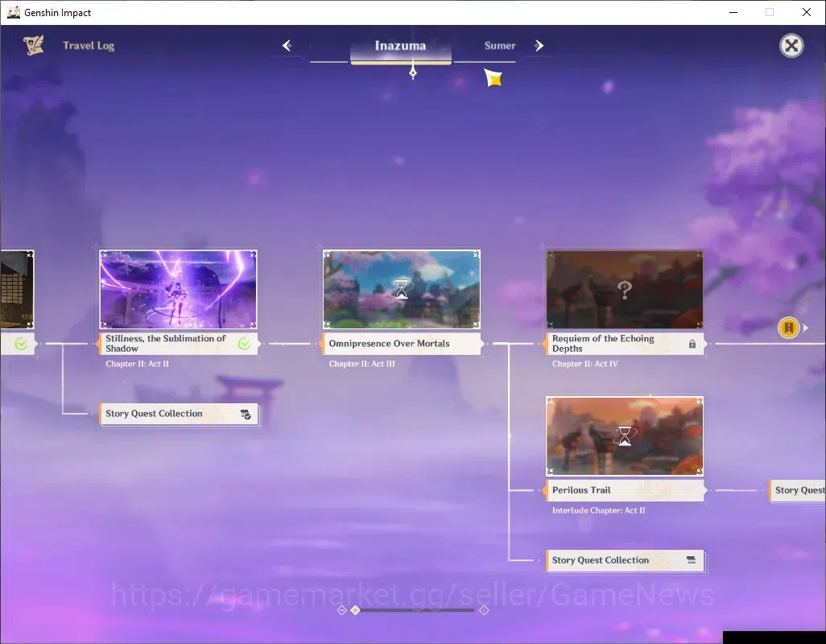This screenshot has height=644, width=826.
Task: Click the list icon in lower Story Quest Collection
Action: click(x=691, y=559)
